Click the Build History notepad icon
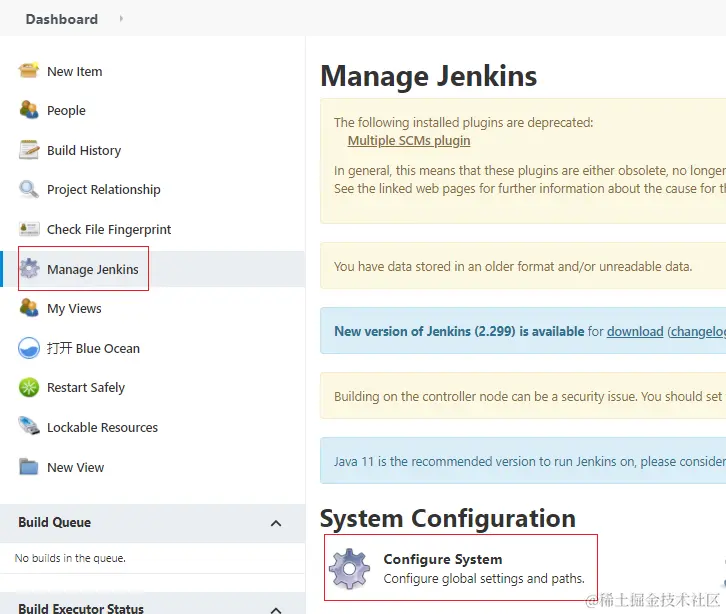Screen dimensions: 726x614 [x=29, y=150]
